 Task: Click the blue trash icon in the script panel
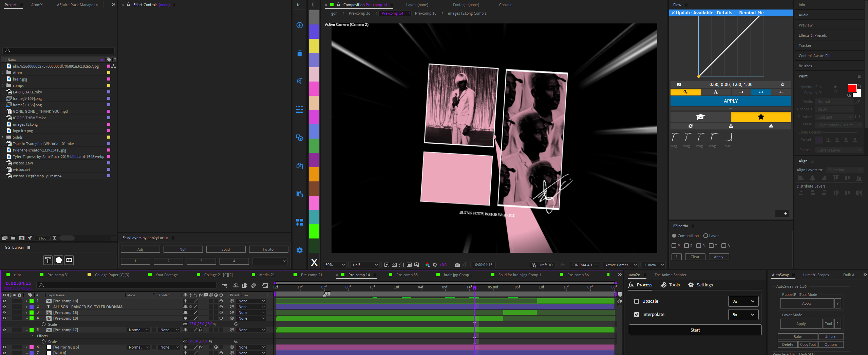tap(299, 53)
